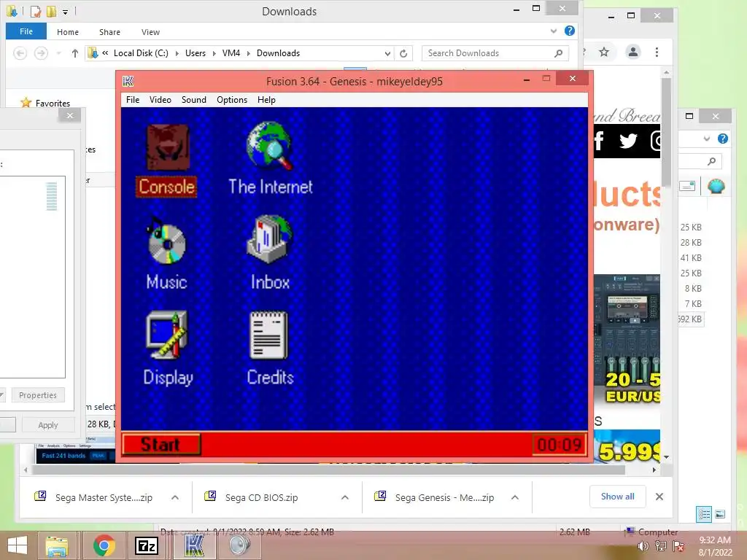Image resolution: width=747 pixels, height=560 pixels.
Task: Open Chrome's three-dot menu
Action: pos(657,52)
